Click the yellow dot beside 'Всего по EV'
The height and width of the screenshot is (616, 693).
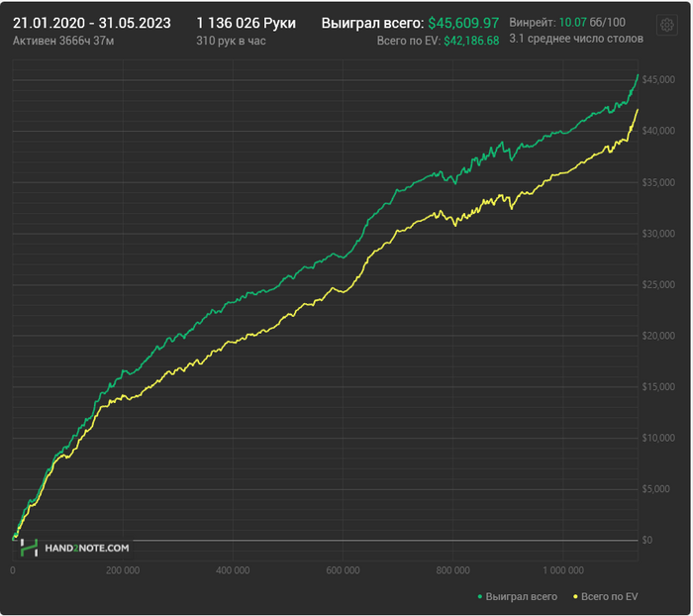[x=575, y=597]
